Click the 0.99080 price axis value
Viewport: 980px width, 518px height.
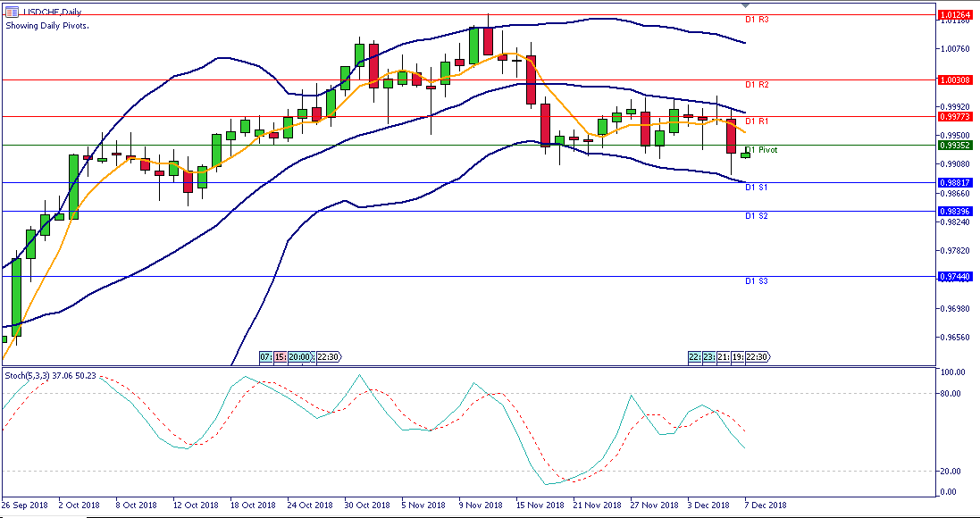pos(954,164)
